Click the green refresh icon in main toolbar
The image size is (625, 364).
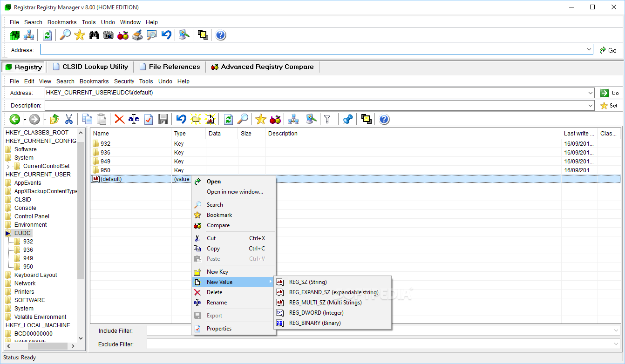click(x=47, y=35)
